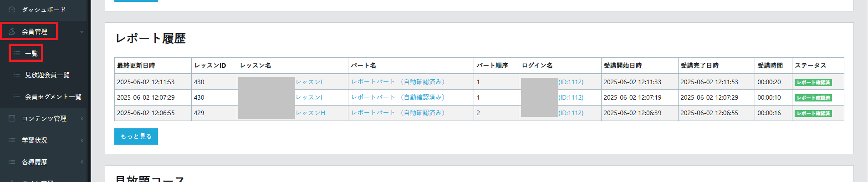This screenshot has width=868, height=182.
Task: Expand the 各種履歴 submenu arrow
Action: (82, 162)
